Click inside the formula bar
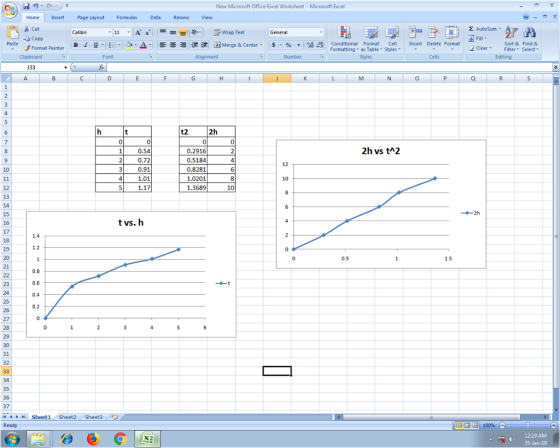560x448 pixels. tap(329, 67)
